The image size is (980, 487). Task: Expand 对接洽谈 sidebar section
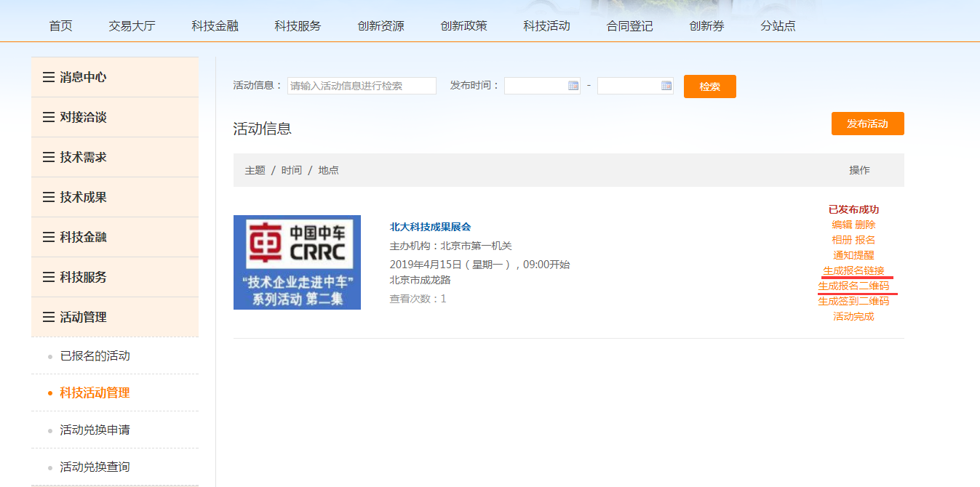point(115,117)
